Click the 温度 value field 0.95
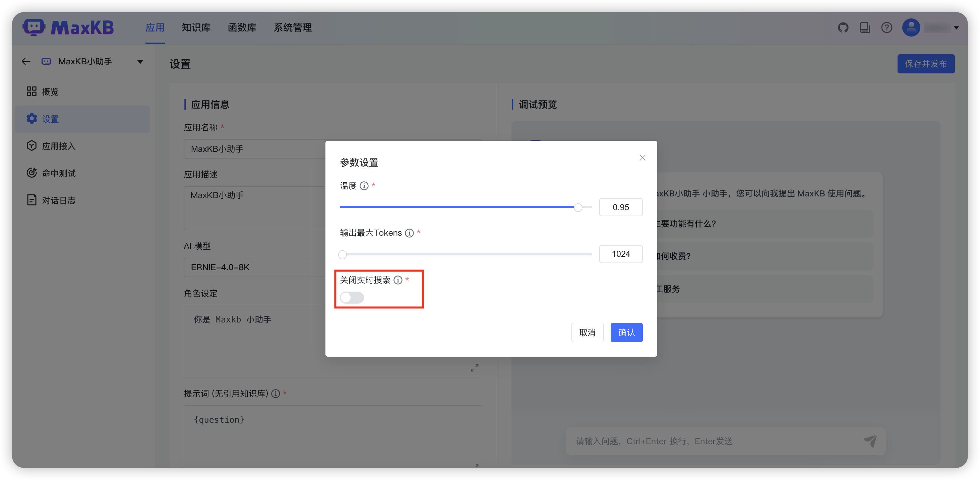This screenshot has height=480, width=980. [x=621, y=207]
